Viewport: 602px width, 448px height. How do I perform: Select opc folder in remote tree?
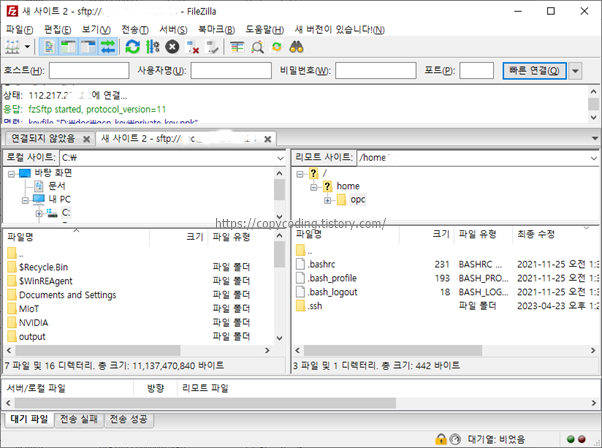[357, 200]
